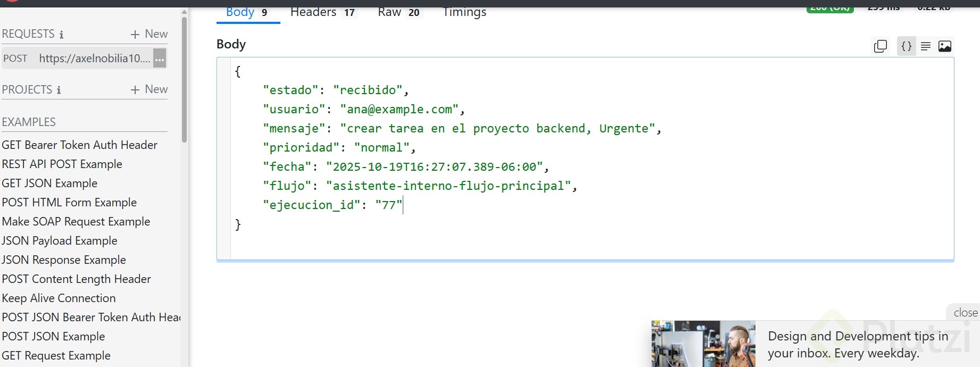Open the Timings response tab
980x367 pixels.
point(464,12)
